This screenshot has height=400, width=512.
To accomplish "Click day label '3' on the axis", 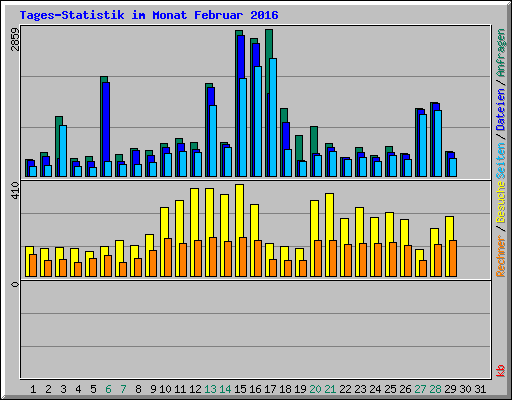I will coord(63,389).
